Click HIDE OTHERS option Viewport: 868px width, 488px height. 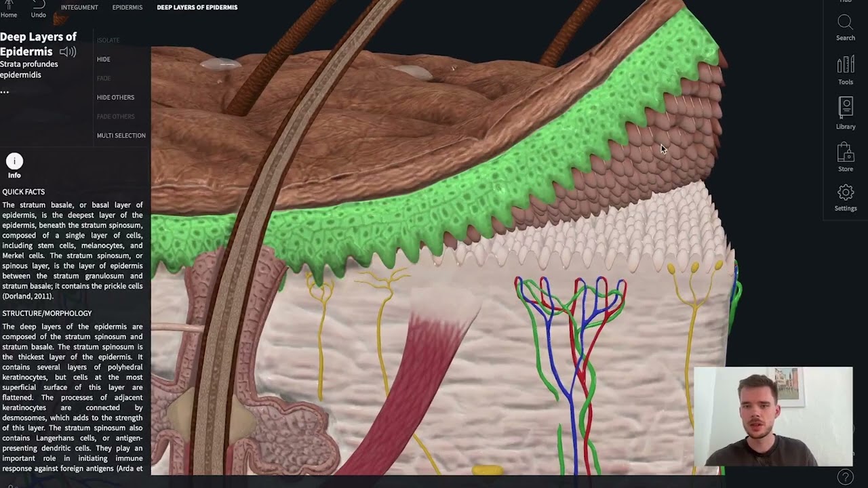click(115, 98)
